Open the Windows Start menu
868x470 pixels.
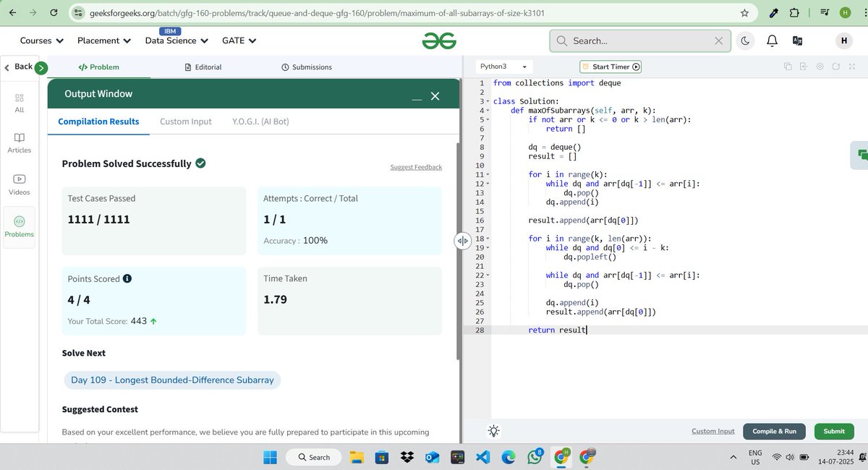[x=270, y=457]
